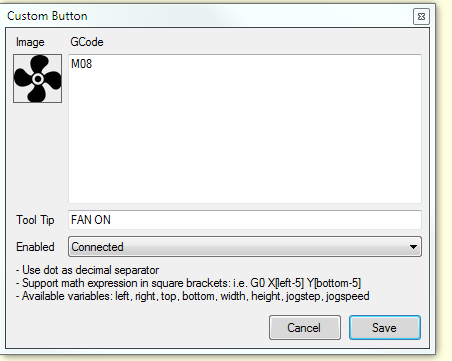Click the jogspeed variable name in hints

pyautogui.click(x=347, y=296)
